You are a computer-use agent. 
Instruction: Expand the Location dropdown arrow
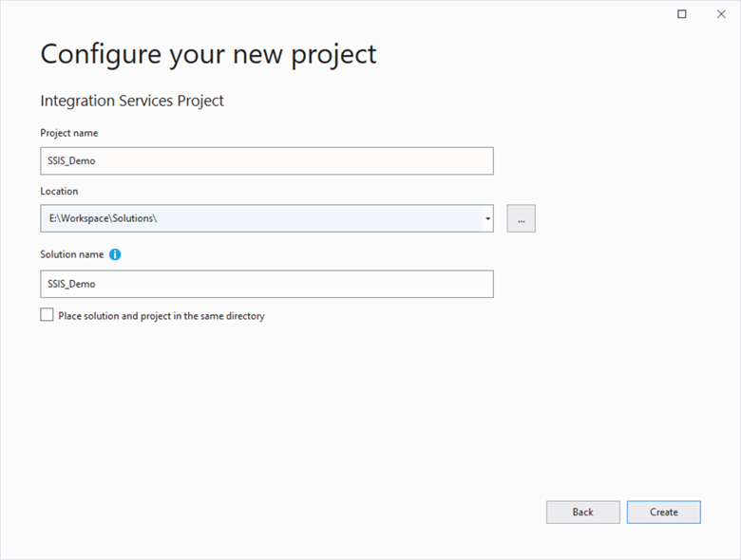point(487,218)
